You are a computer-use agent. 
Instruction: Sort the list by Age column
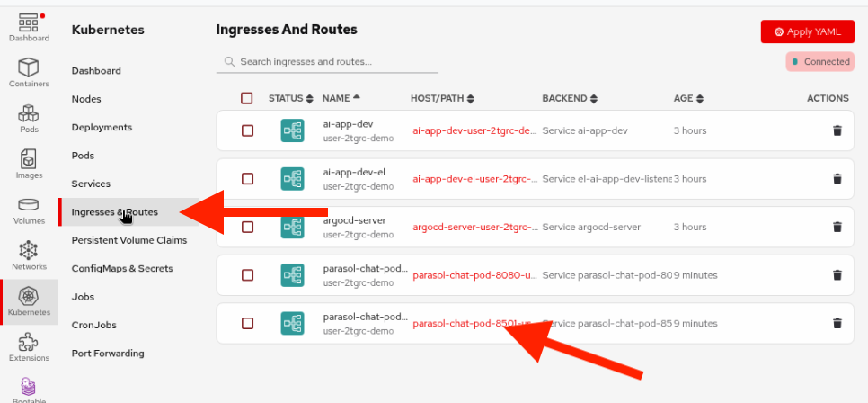point(688,98)
